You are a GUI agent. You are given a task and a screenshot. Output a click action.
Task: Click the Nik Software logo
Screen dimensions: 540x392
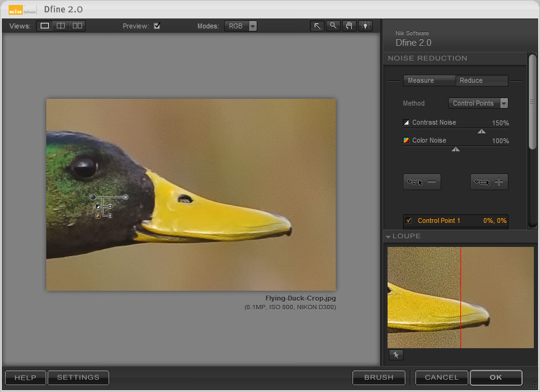click(22, 10)
